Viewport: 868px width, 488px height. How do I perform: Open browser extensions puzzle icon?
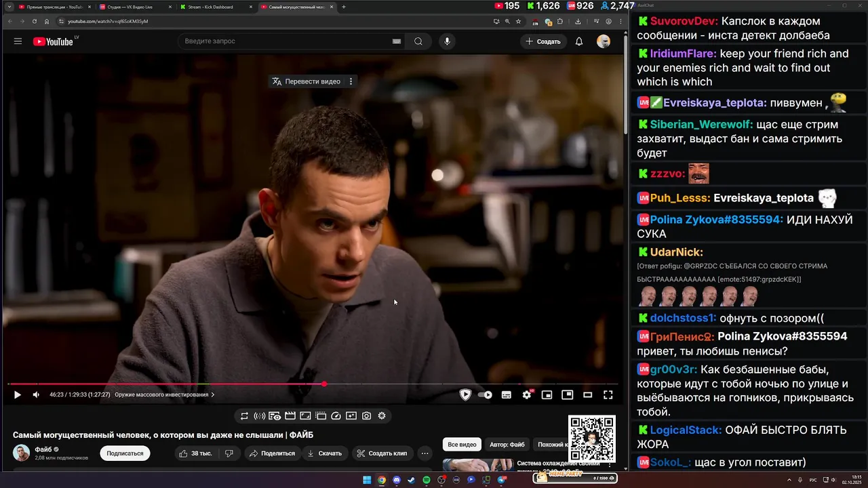[x=560, y=21]
